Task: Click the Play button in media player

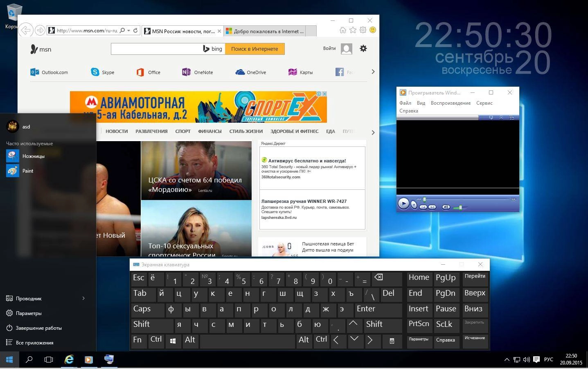Action: click(x=403, y=203)
